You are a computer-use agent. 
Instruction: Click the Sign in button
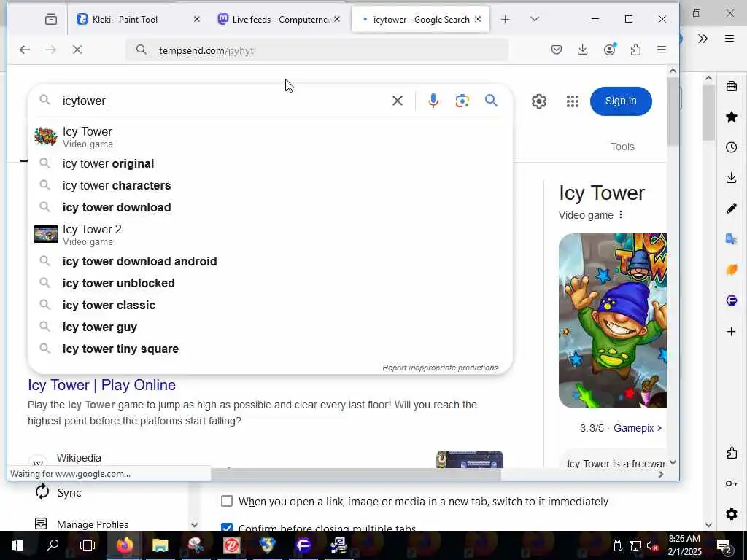[620, 101]
